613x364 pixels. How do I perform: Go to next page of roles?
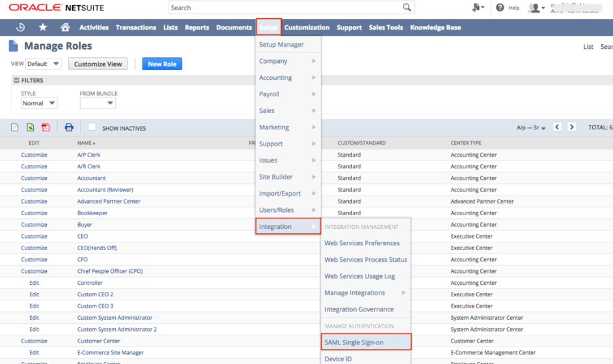pyautogui.click(x=571, y=127)
